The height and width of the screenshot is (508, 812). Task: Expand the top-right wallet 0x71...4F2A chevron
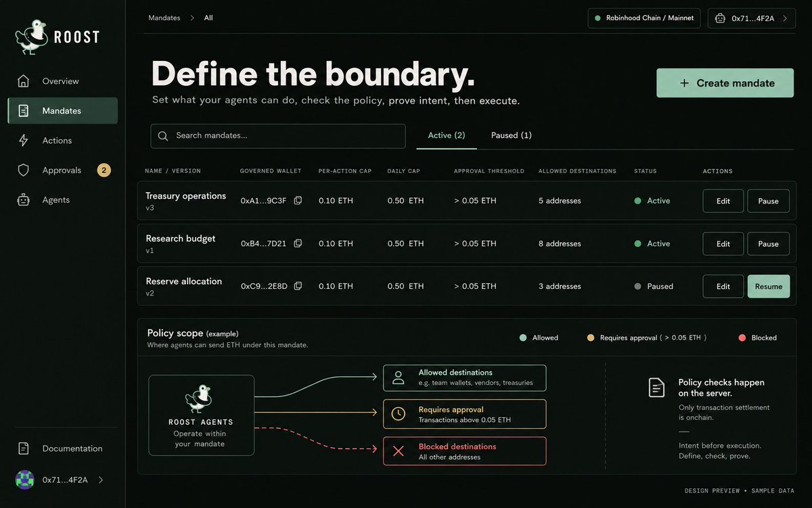coord(785,18)
